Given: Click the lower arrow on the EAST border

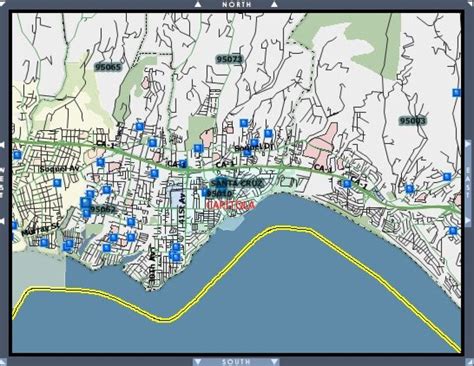Looking at the screenshot, I should 469,221.
